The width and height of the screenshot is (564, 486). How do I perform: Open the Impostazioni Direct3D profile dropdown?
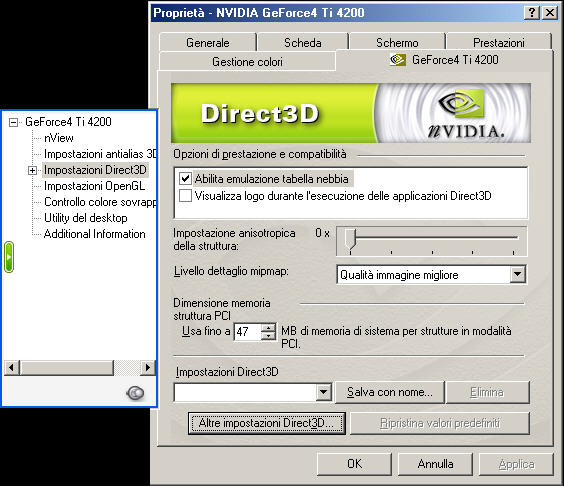(x=324, y=392)
